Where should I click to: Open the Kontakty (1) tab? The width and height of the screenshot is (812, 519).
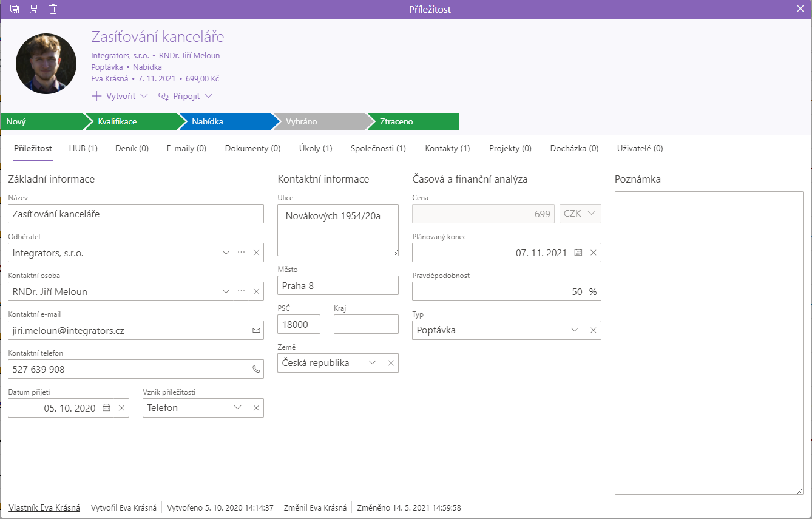click(447, 148)
